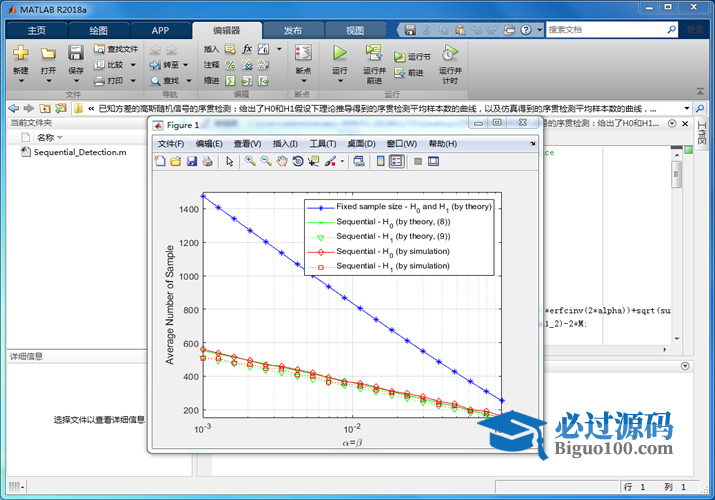Open the dropdown arrow next to 比较

tap(133, 65)
